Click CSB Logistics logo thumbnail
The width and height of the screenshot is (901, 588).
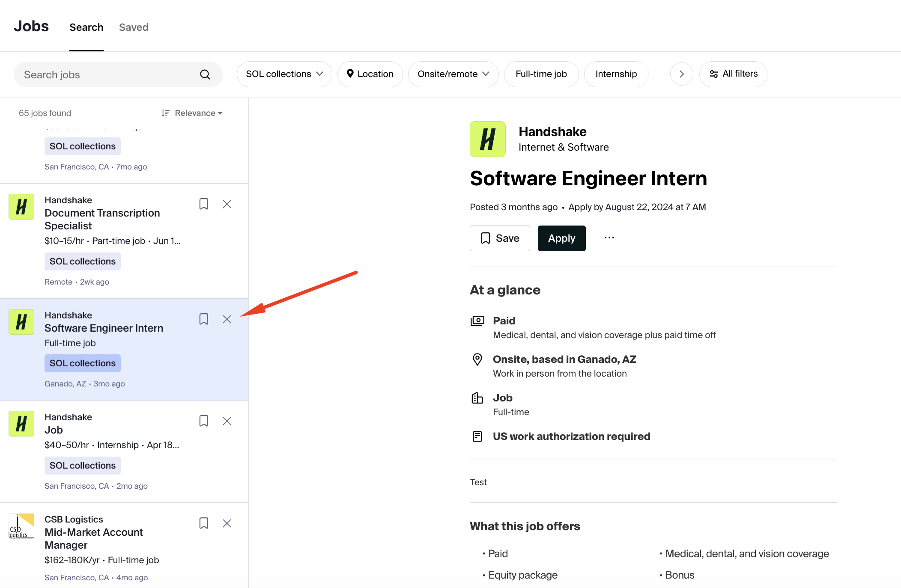(x=21, y=526)
